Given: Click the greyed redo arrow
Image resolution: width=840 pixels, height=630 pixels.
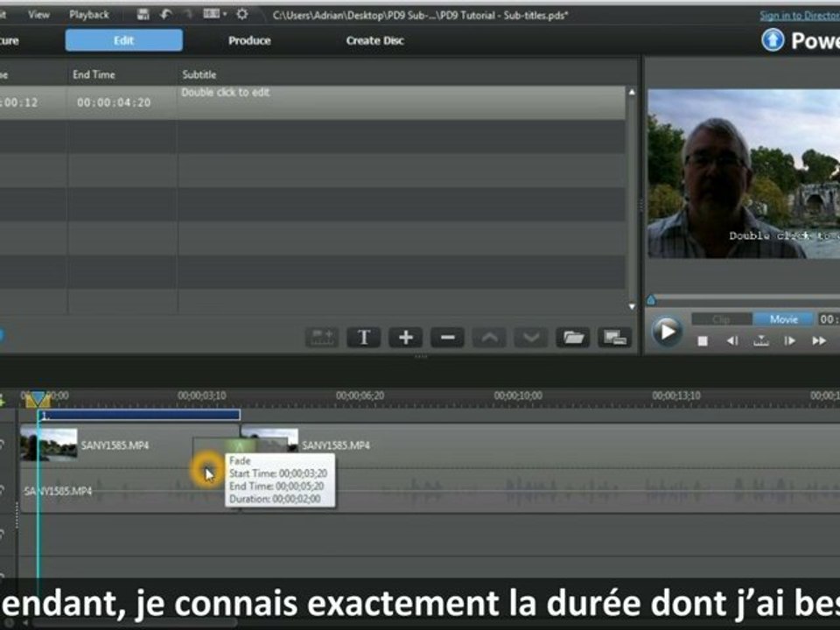Looking at the screenshot, I should pyautogui.click(x=188, y=15).
